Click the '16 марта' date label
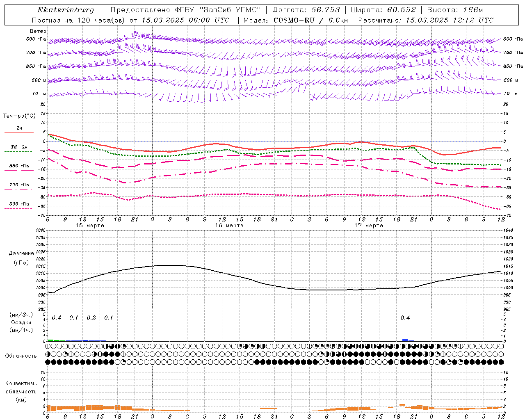 click(229, 226)
